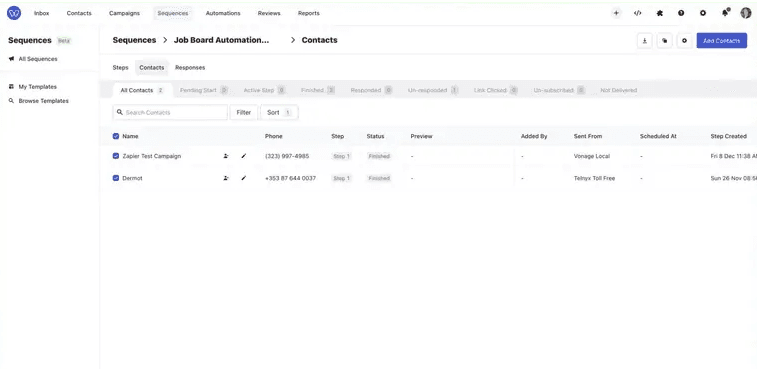The image size is (757, 369).
Task: Open the help question mark icon
Action: tap(681, 13)
